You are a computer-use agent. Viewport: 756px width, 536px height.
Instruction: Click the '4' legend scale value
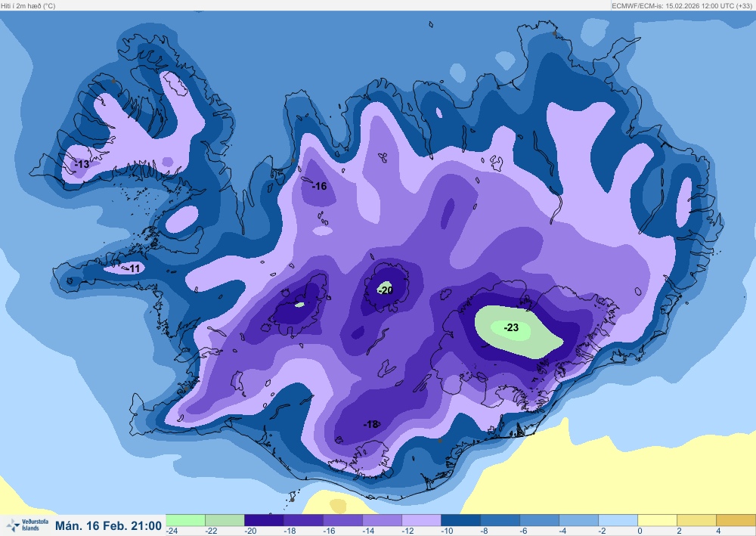tap(718, 531)
